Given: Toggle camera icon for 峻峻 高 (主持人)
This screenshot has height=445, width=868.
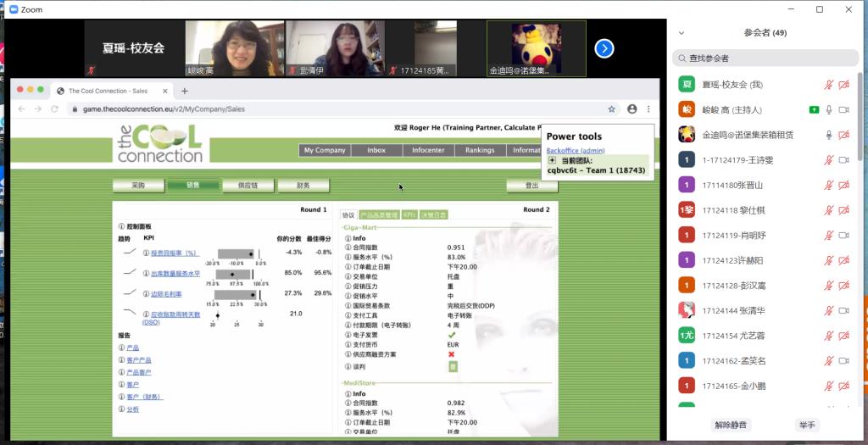Looking at the screenshot, I should (x=843, y=109).
